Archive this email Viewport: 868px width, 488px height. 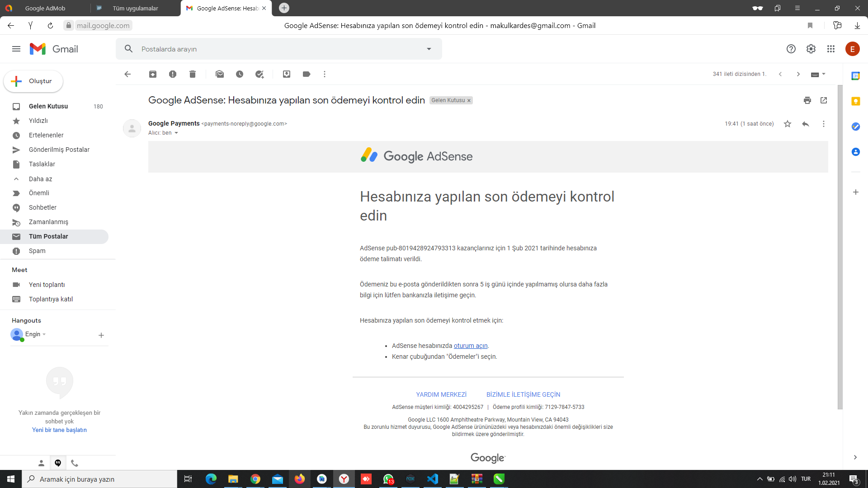pyautogui.click(x=153, y=74)
